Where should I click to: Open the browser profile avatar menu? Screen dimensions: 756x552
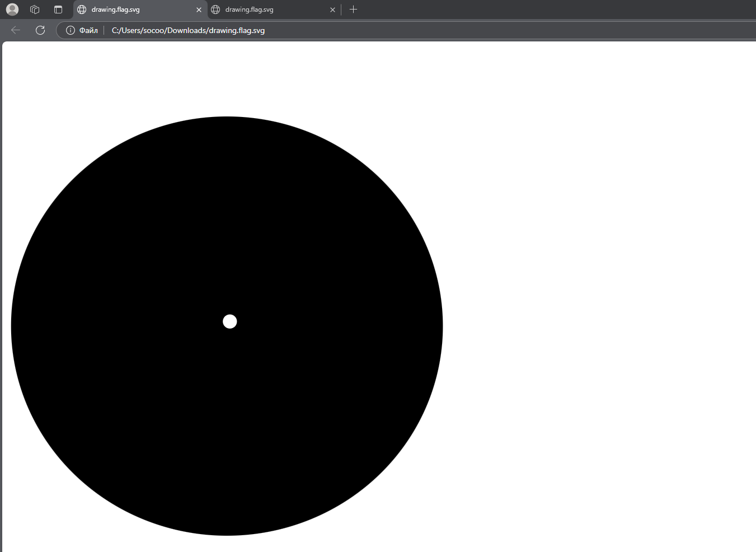[12, 10]
